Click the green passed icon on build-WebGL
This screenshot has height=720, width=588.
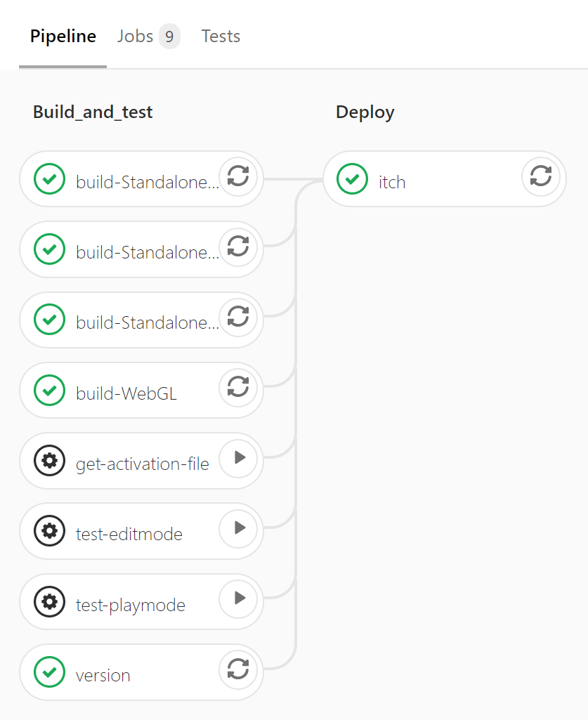(49, 391)
